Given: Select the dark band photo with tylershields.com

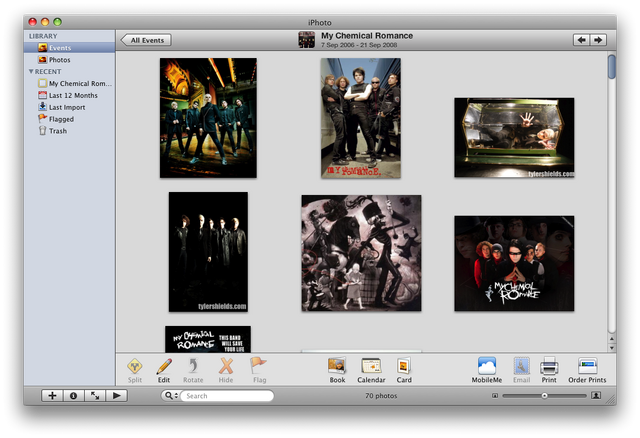Looking at the screenshot, I should 208,252.
